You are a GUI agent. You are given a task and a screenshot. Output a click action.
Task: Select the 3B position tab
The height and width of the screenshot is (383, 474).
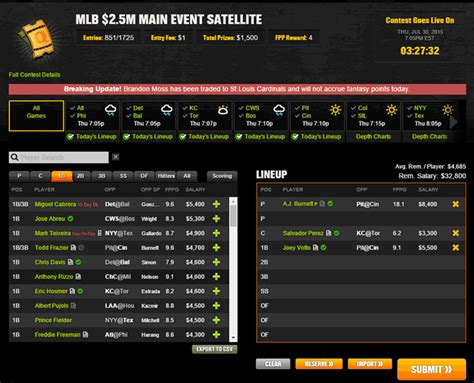click(x=102, y=176)
